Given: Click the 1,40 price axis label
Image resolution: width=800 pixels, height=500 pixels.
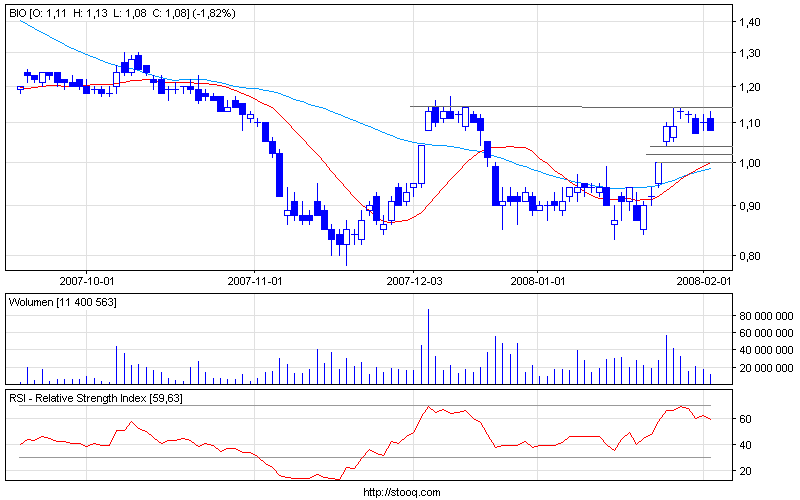Looking at the screenshot, I should pyautogui.click(x=749, y=22).
